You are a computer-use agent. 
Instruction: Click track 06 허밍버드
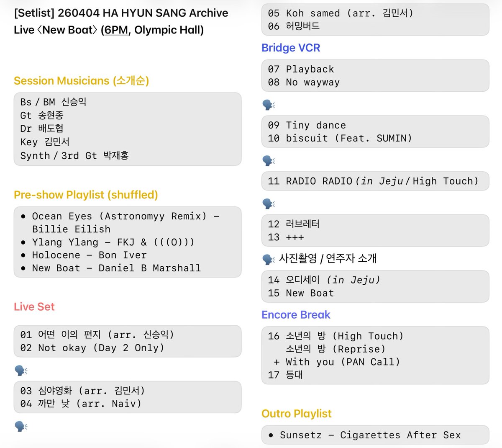coord(294,26)
